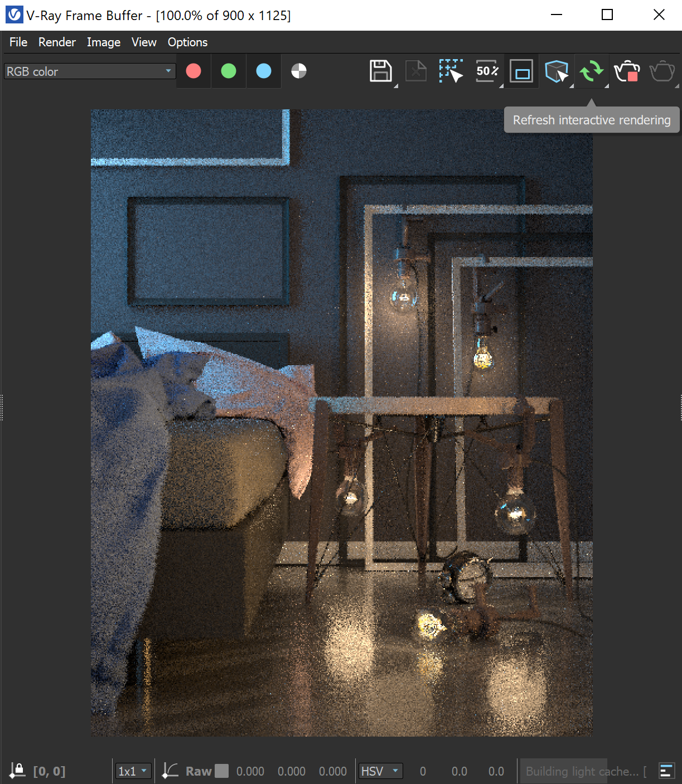Change the HSV color readout mode
This screenshot has height=784, width=682.
(380, 771)
